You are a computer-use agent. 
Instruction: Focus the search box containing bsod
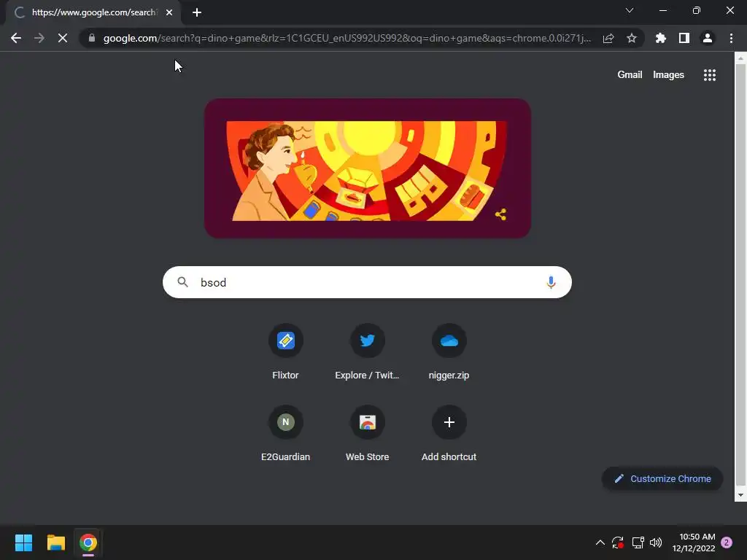coord(367,282)
